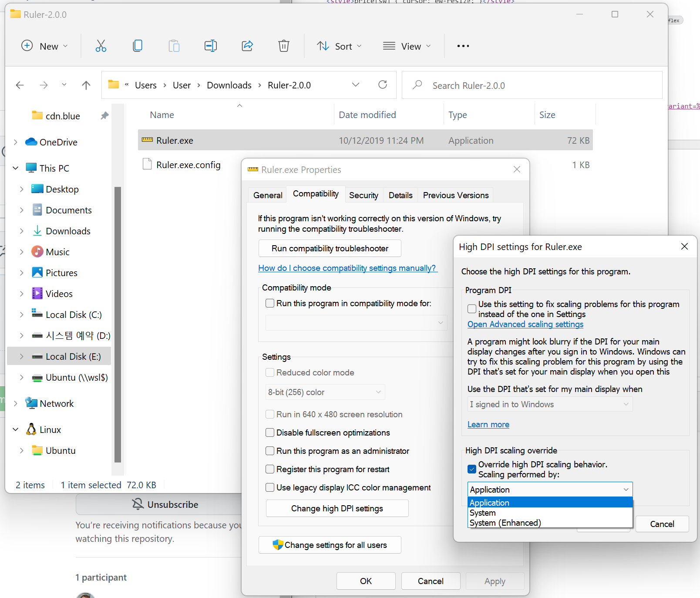Open the New dropdown in toolbar

click(45, 46)
